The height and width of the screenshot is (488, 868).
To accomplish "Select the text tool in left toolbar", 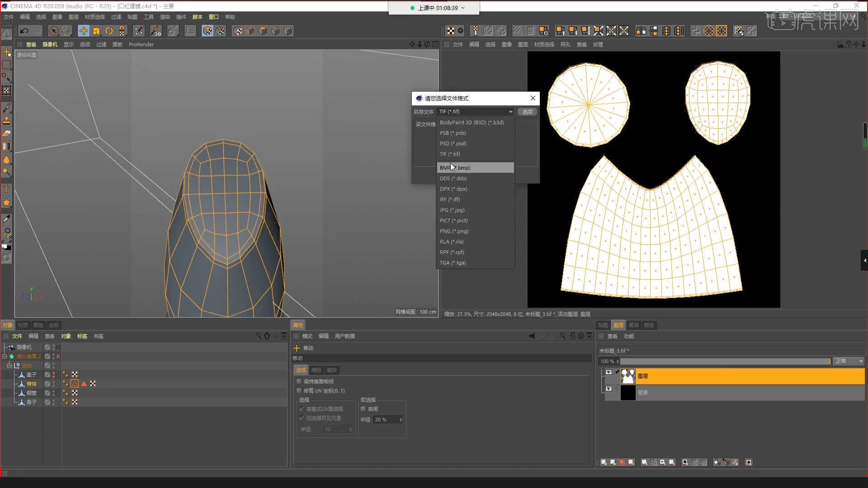I will [x=6, y=189].
